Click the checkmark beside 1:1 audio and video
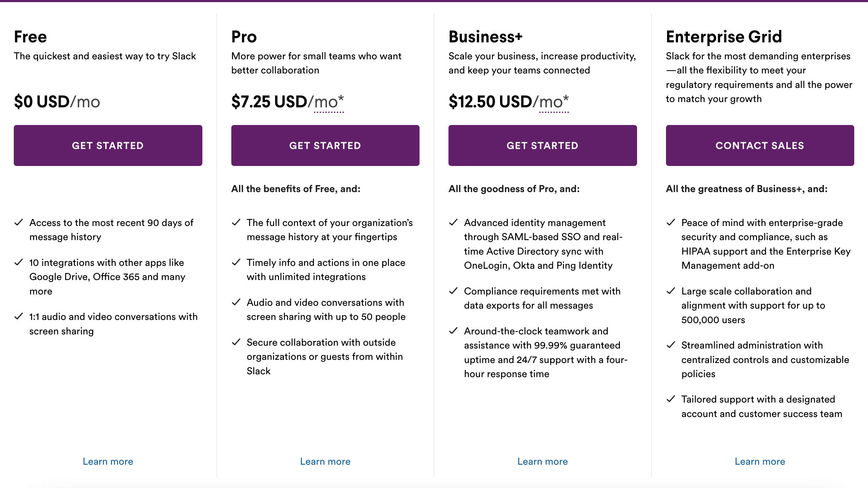This screenshot has width=868, height=488. (18, 317)
